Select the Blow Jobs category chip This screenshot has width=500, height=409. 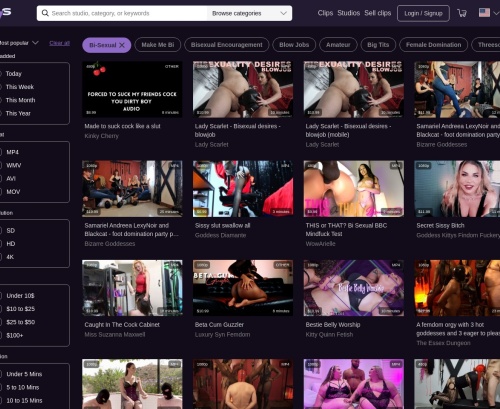[x=294, y=45]
